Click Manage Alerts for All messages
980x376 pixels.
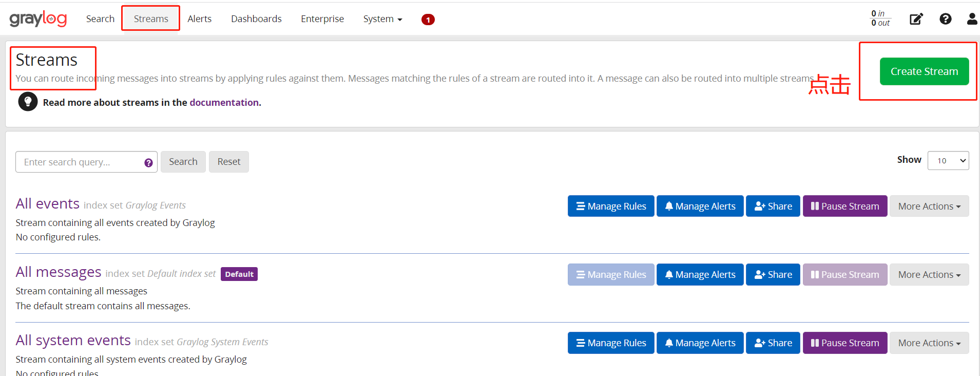point(700,274)
